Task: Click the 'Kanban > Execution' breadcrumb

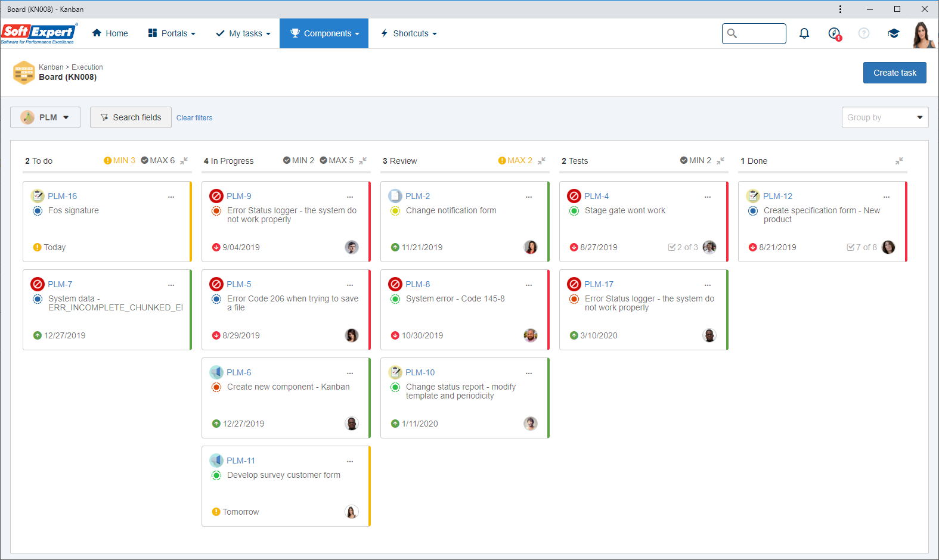Action: (x=71, y=67)
